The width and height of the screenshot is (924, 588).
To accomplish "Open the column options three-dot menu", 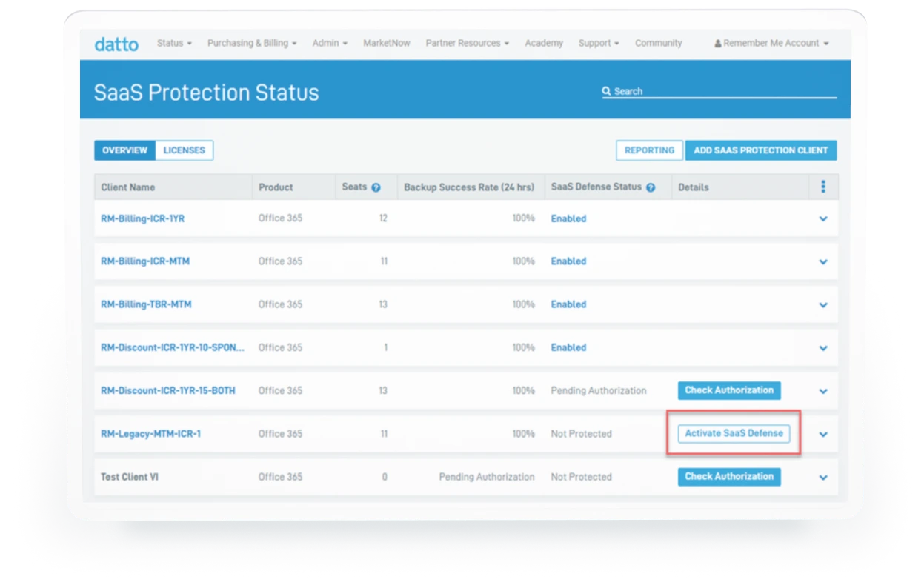I will coord(823,187).
